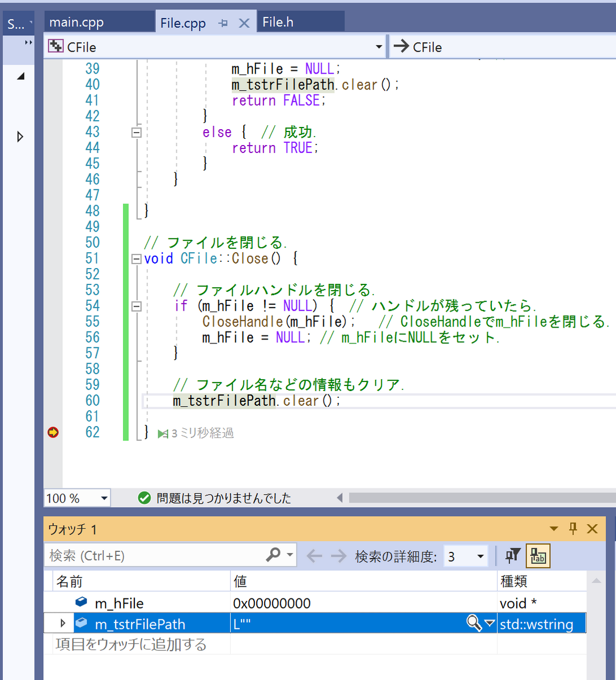This screenshot has height=680, width=616.
Task: Switch to the main.cpp tab
Action: tap(77, 22)
